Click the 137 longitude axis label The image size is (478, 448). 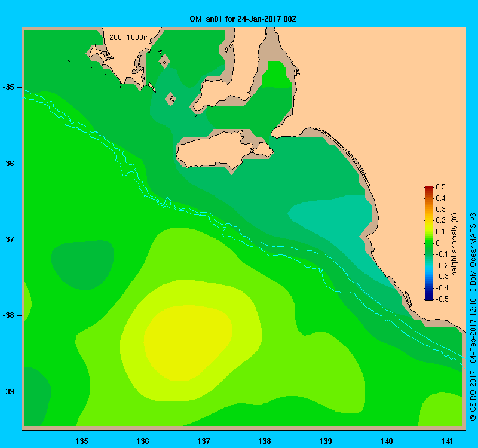(x=204, y=441)
